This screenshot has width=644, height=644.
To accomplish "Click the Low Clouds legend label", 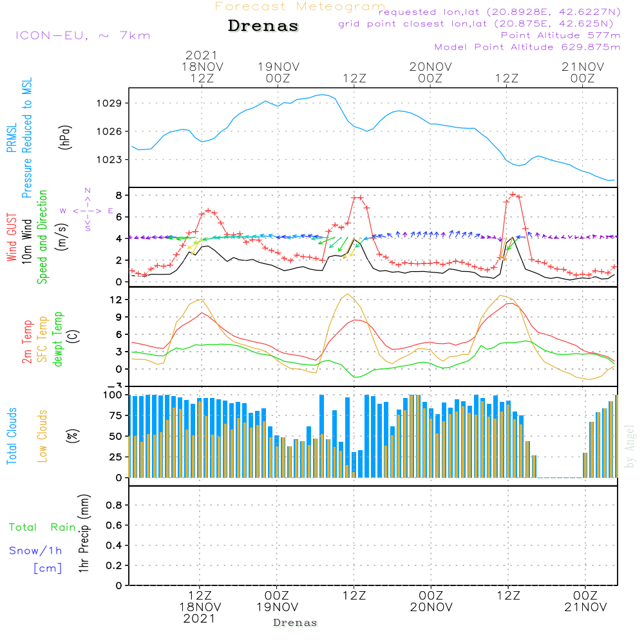I will [x=43, y=436].
